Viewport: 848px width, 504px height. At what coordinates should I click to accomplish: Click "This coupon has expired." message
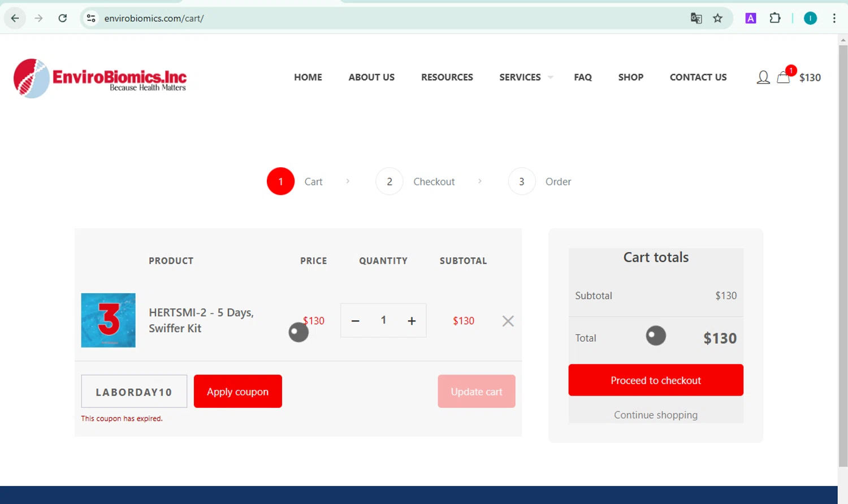(122, 419)
